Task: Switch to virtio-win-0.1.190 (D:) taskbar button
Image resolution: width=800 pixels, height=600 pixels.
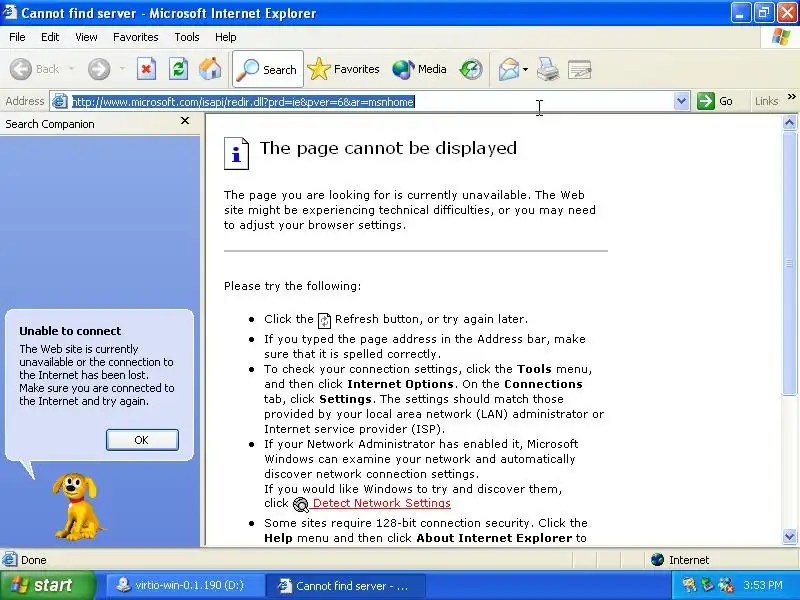Action: [184, 585]
